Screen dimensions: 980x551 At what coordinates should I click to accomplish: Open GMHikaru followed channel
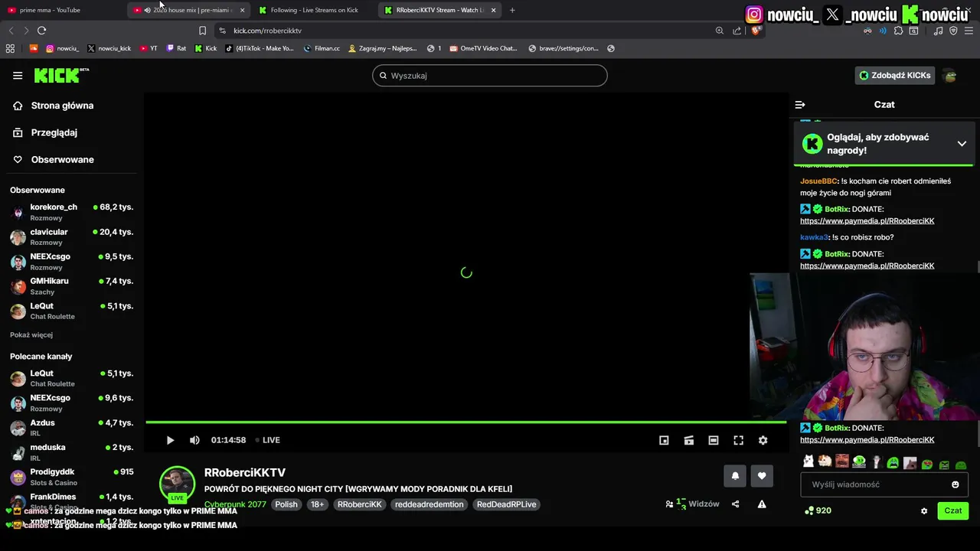point(72,285)
